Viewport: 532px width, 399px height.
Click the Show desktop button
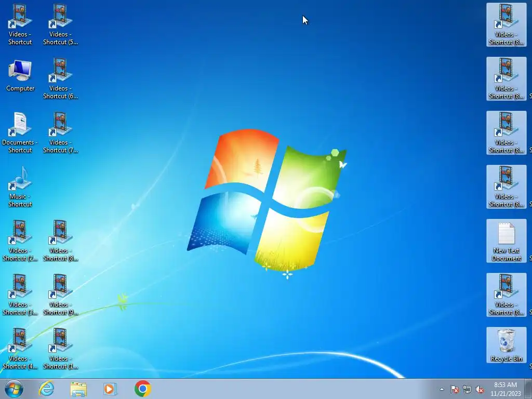click(x=528, y=389)
